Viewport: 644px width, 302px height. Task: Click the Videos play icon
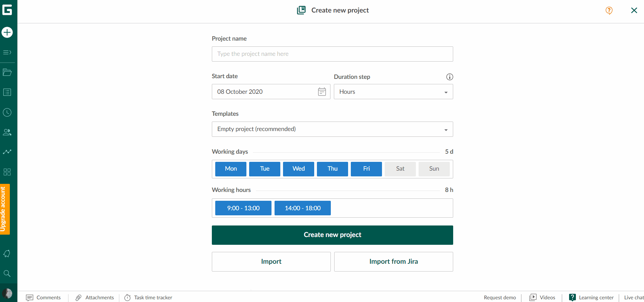pos(533,297)
